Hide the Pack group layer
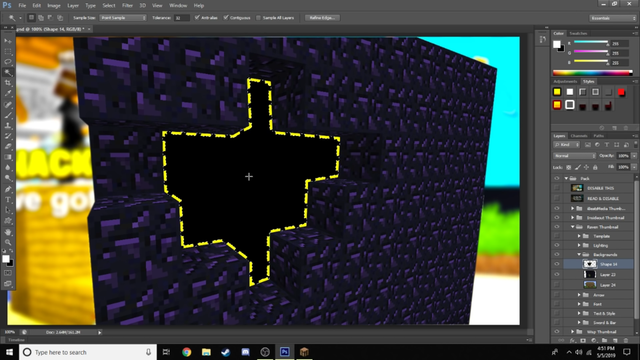640x360 pixels. pos(557,178)
